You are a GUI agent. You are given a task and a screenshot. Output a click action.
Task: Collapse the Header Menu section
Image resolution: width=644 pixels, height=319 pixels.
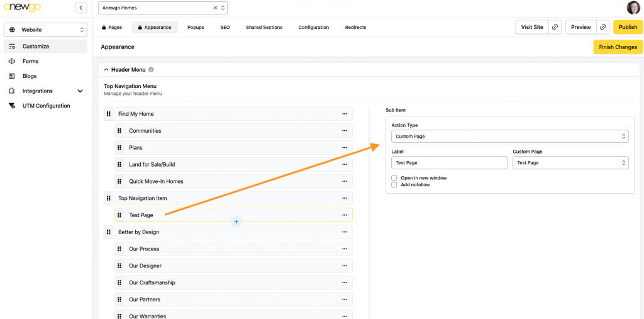106,70
